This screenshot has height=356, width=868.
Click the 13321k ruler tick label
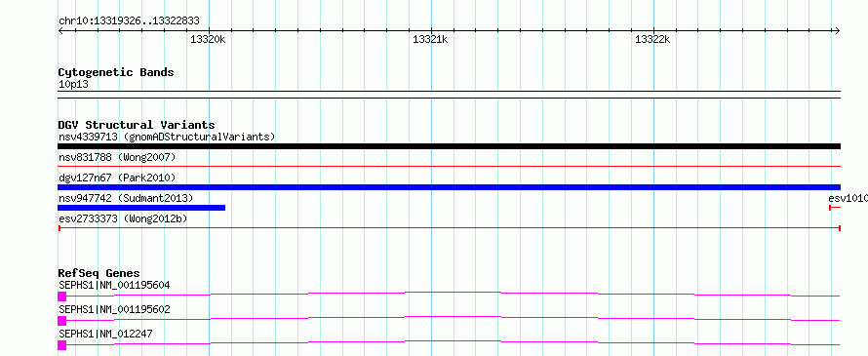430,39
